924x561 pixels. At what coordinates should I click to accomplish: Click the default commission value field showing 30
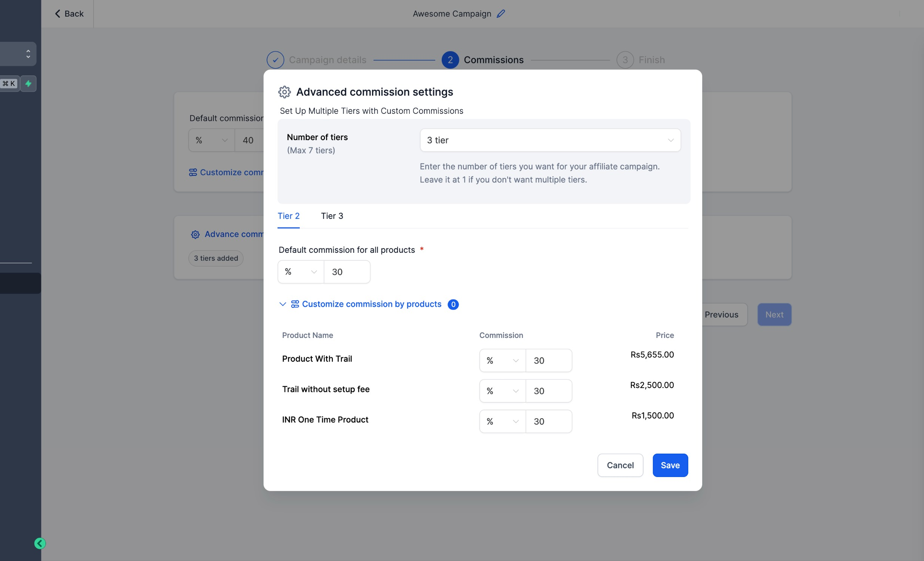347,272
